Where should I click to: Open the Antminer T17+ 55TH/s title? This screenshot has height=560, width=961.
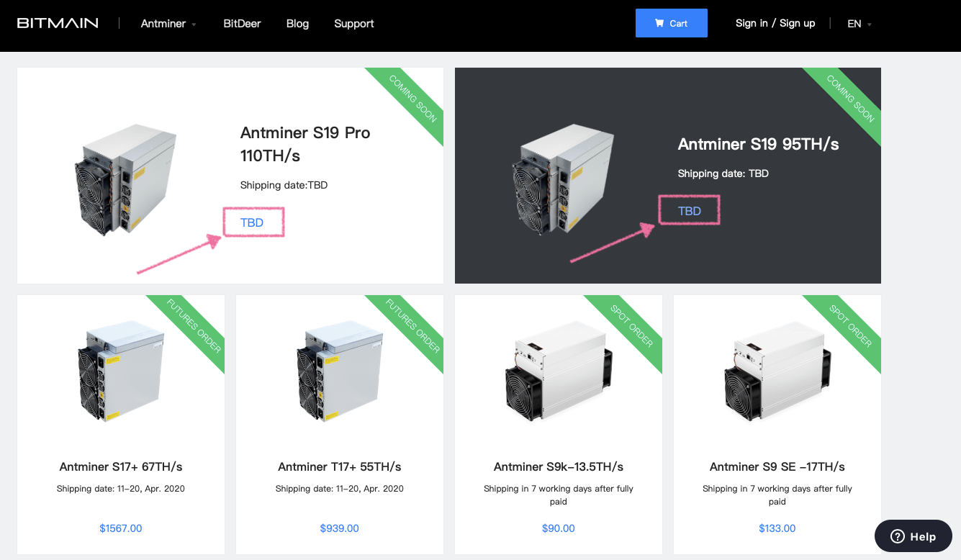(x=340, y=466)
